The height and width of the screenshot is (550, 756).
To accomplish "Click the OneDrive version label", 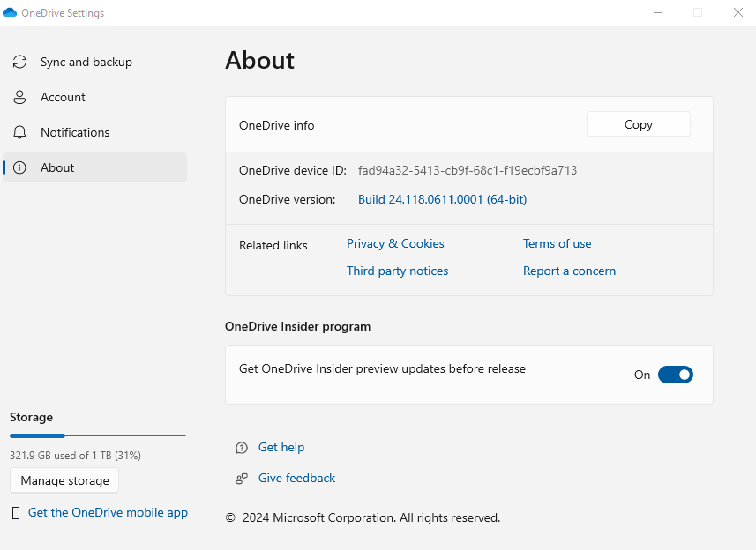I will (287, 199).
